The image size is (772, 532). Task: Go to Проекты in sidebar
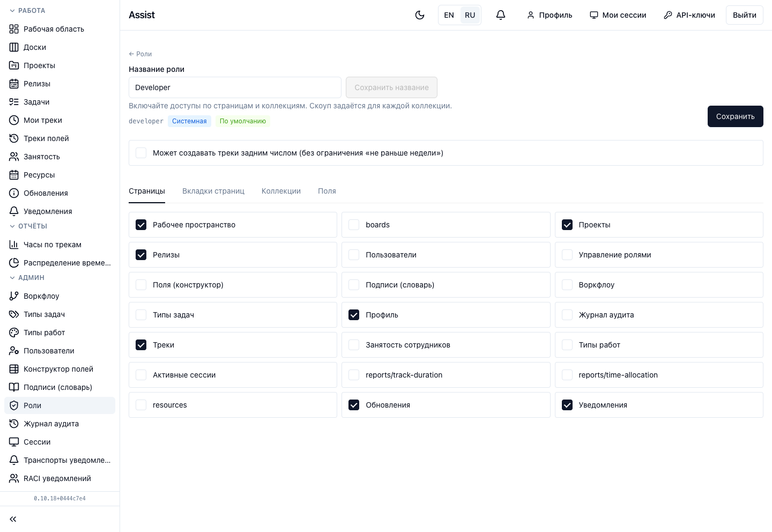tap(60, 65)
